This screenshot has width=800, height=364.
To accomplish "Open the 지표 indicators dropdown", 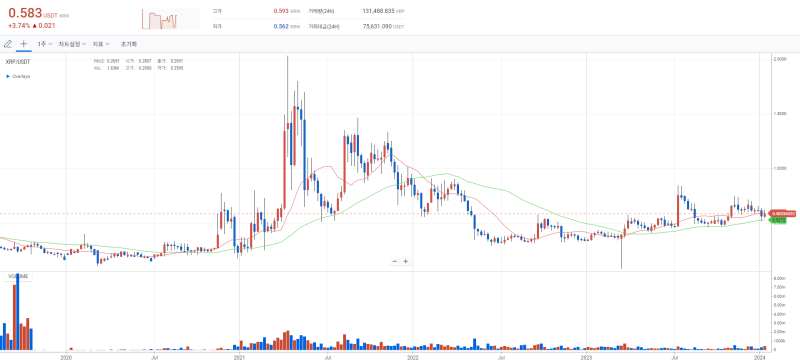I will tap(101, 44).
